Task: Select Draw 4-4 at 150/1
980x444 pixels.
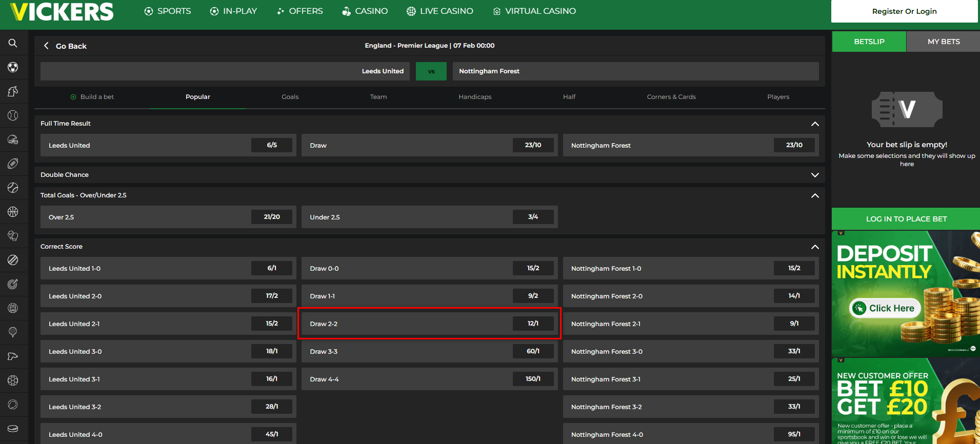Action: click(x=430, y=379)
